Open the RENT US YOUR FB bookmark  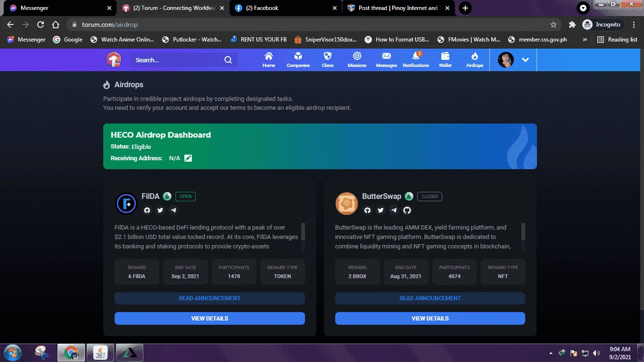tap(258, 40)
